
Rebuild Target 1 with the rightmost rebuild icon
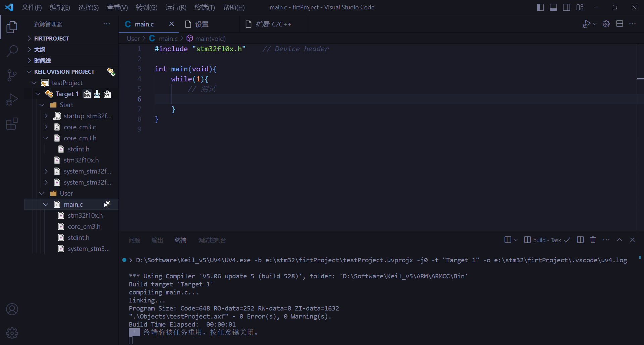pyautogui.click(x=107, y=94)
